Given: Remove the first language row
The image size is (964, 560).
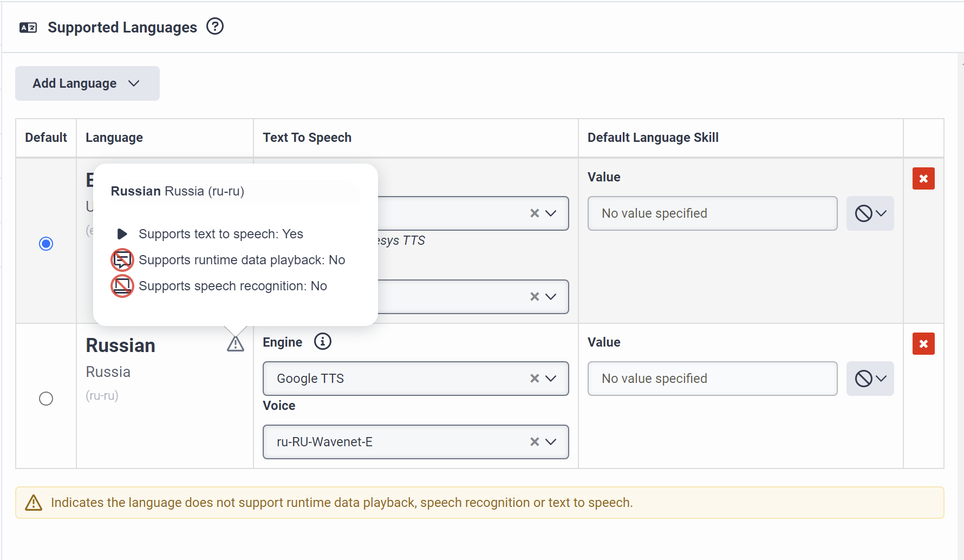Looking at the screenshot, I should point(923,179).
